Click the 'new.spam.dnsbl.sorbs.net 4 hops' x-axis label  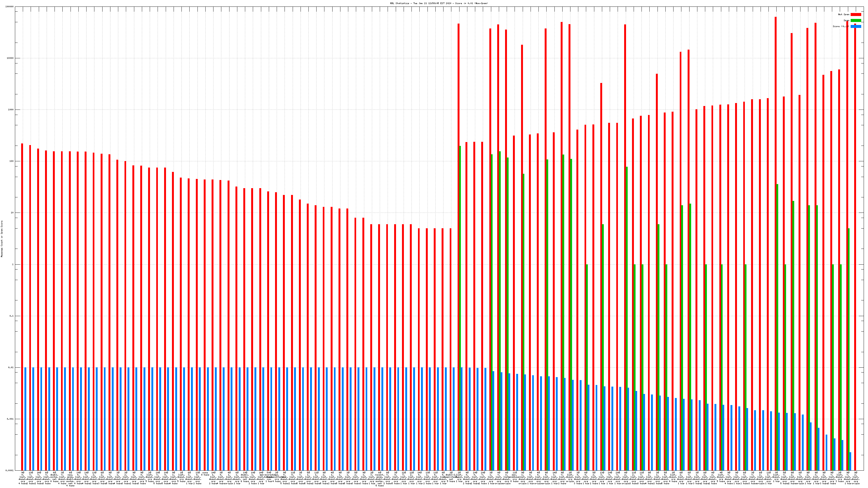tap(70, 479)
